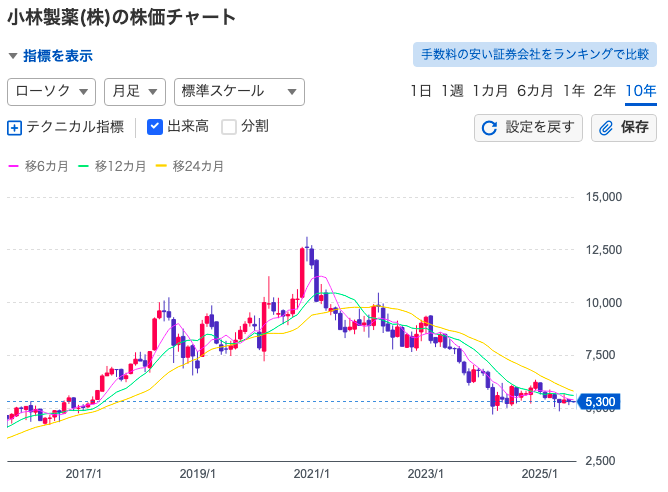Viewport: 668px width, 492px height.
Task: Click the 10,000 axis label
Action: click(x=604, y=303)
